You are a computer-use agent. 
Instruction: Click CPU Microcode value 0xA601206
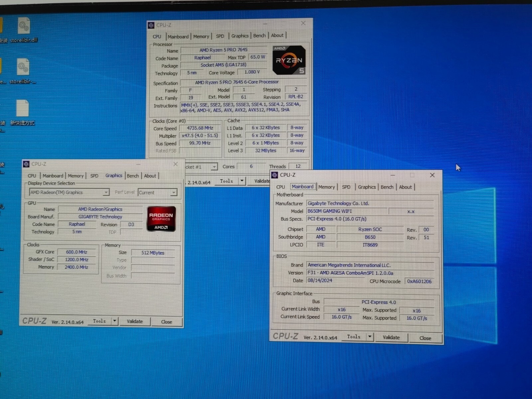[419, 281]
